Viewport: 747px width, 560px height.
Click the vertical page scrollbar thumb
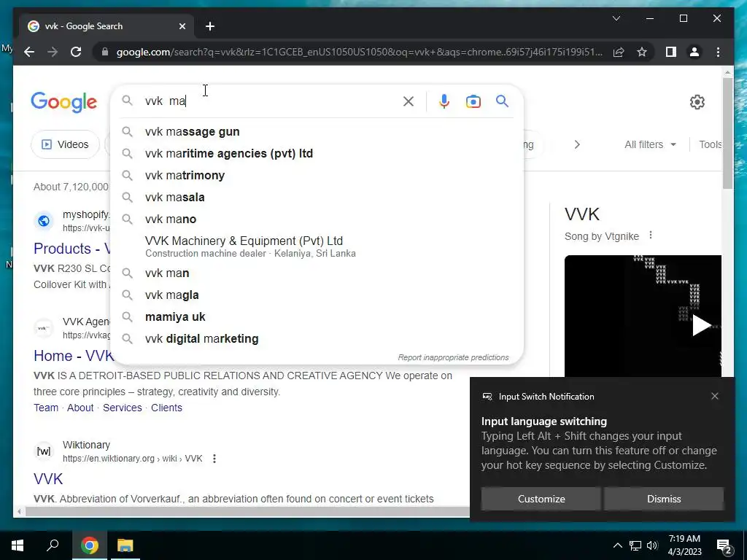pos(727,133)
